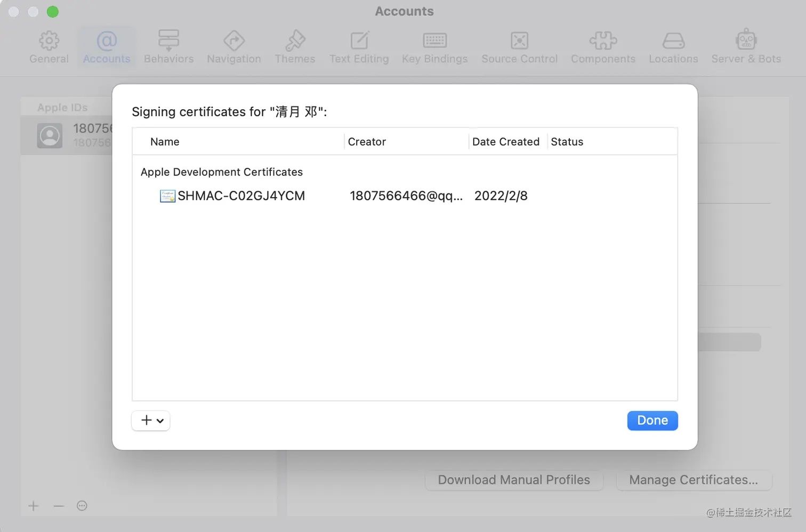Open the Themes preferences tab
806x532 pixels.
pyautogui.click(x=295, y=47)
